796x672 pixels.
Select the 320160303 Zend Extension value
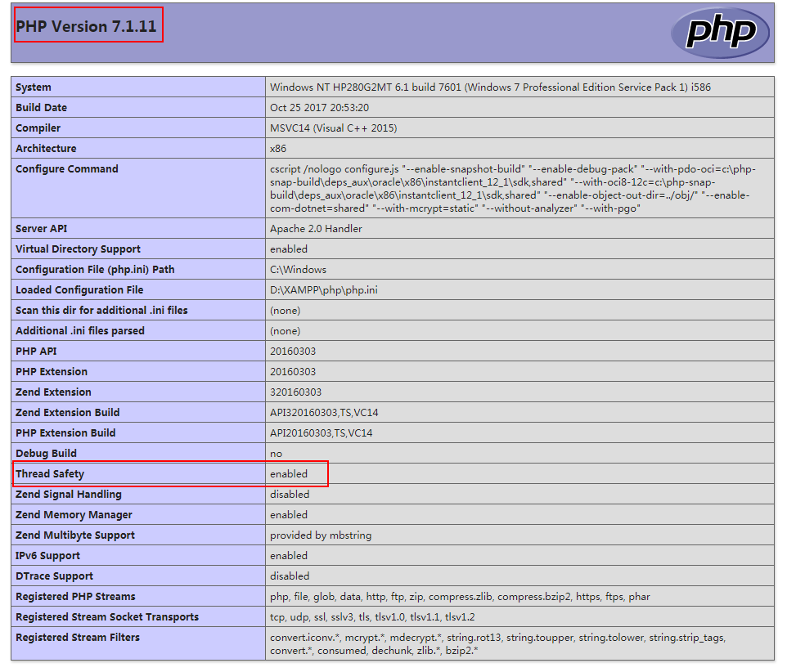[295, 392]
